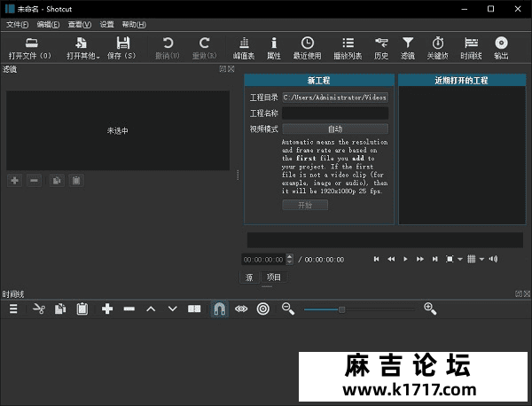Screen dimensions: 532x406
Task: Copy clip in timeline toolbar
Action: click(x=60, y=309)
